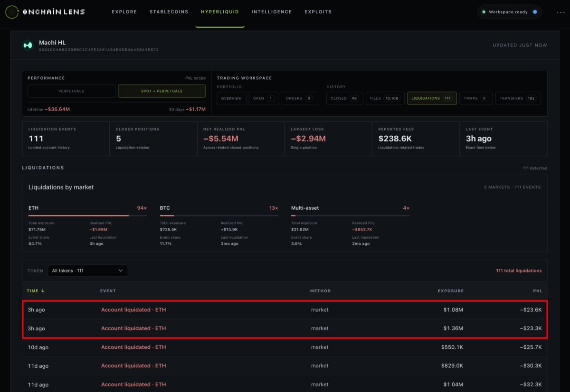Select the HYPERLIQUID navigation tab
This screenshot has height=392, width=570.
point(220,12)
